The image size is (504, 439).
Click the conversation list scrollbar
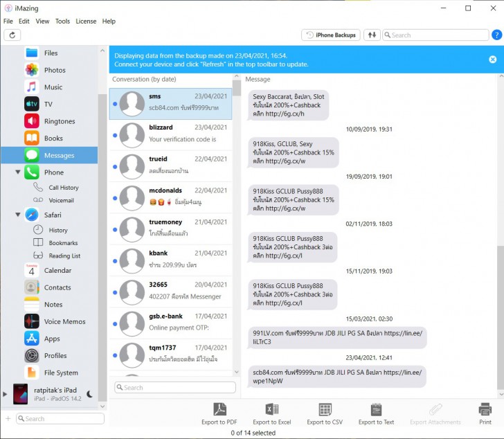point(237,88)
